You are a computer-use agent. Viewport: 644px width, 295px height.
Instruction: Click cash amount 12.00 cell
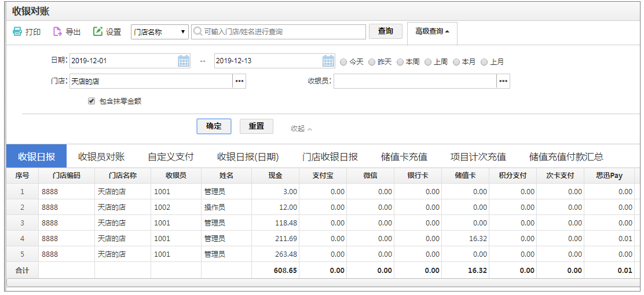click(x=275, y=207)
